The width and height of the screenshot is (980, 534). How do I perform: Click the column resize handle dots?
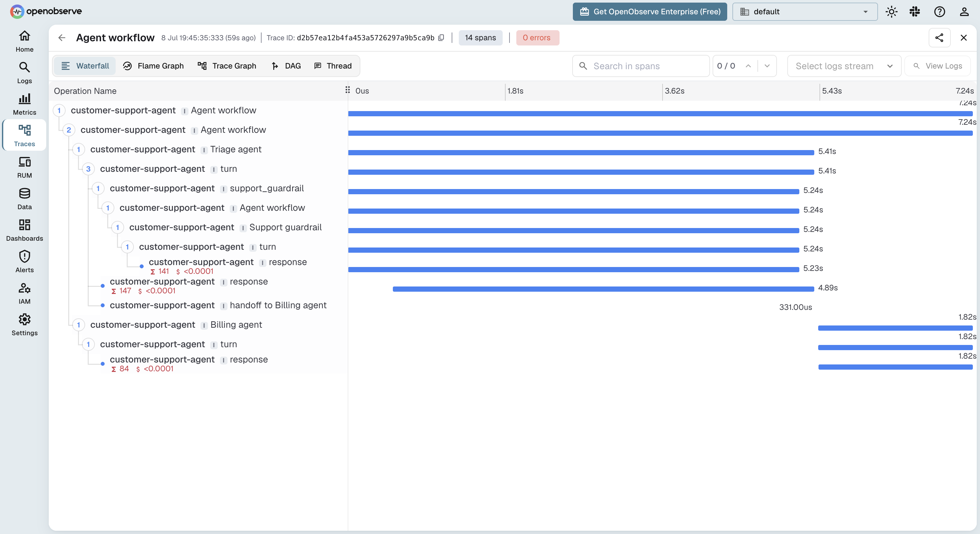347,90
